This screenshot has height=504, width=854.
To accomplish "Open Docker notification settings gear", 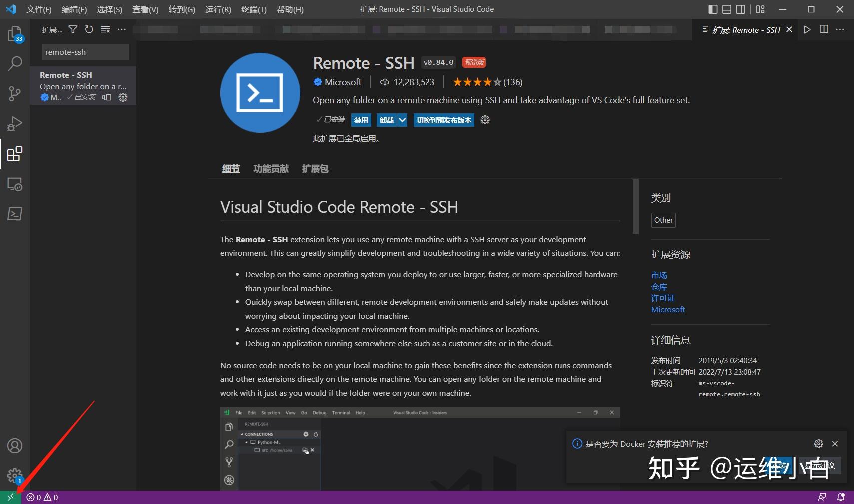I will pos(818,444).
